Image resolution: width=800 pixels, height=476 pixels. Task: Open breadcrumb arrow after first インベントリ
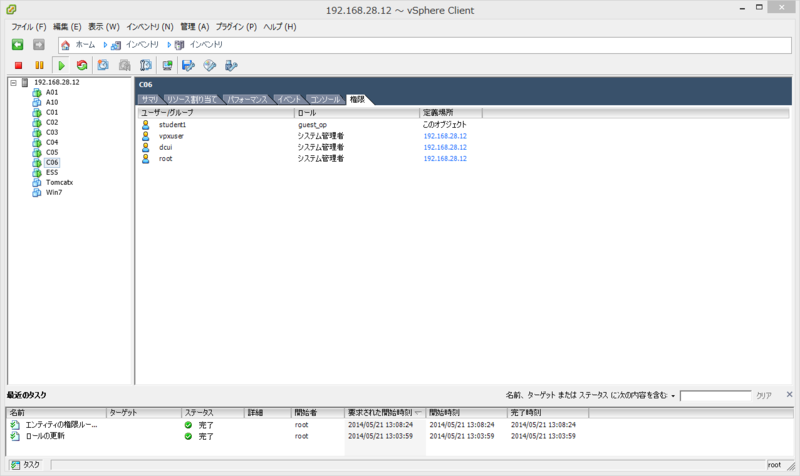[169, 45]
